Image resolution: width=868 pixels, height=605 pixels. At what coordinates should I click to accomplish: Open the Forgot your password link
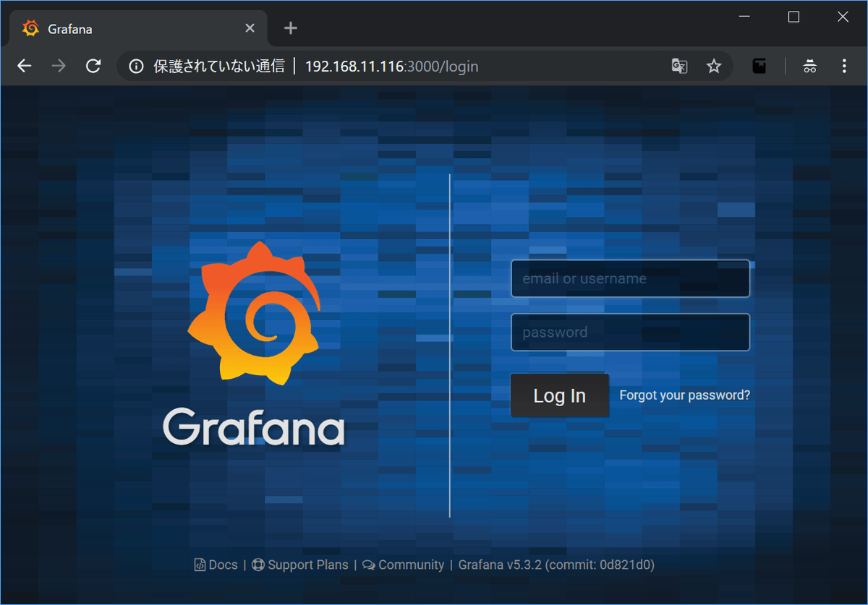coord(684,395)
